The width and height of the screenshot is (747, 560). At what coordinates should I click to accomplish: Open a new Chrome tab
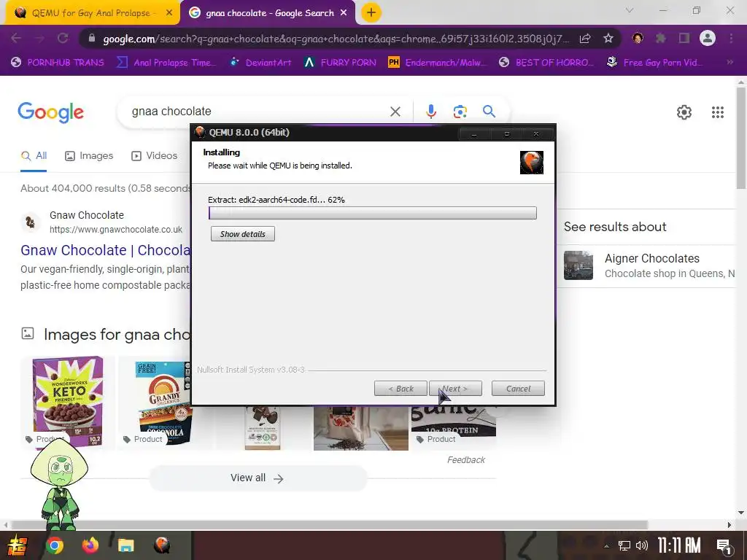tap(371, 13)
